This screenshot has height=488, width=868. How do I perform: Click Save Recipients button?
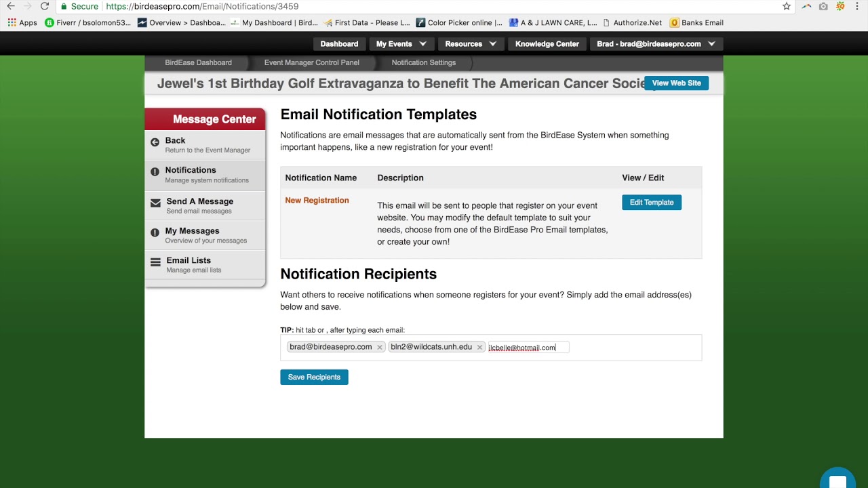tap(314, 377)
